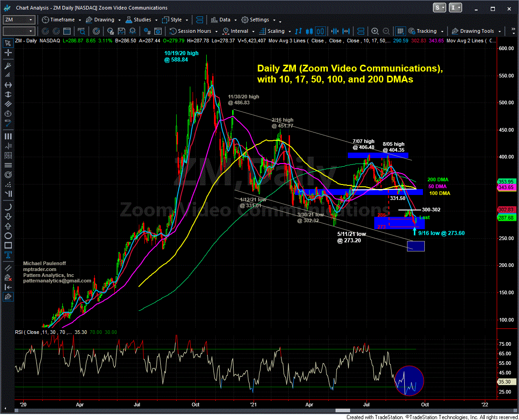
Task: Choose the Andrews pitchfork drawing tool
Action: [x=8, y=66]
